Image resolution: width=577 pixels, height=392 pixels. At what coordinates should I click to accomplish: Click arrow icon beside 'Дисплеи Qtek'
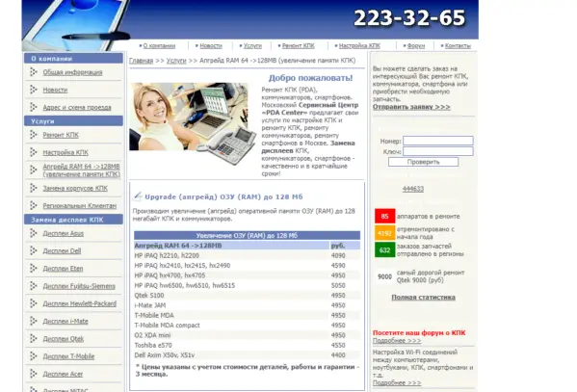tap(34, 338)
